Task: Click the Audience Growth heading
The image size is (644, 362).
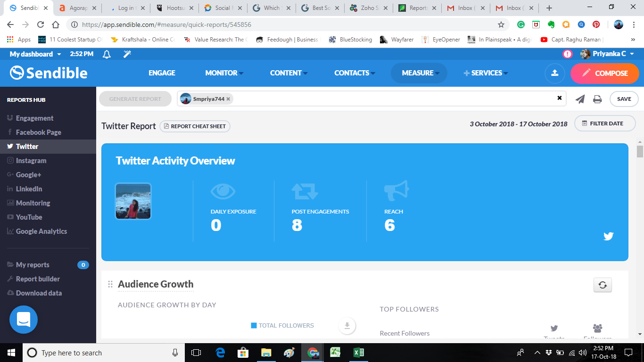Action: pyautogui.click(x=156, y=284)
